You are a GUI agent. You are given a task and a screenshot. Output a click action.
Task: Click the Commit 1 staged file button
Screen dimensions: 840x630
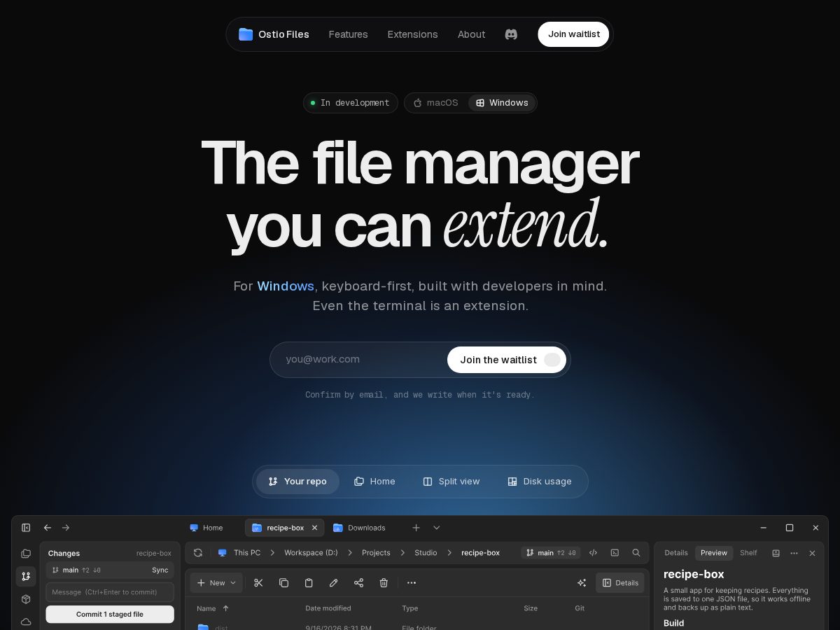tap(110, 615)
